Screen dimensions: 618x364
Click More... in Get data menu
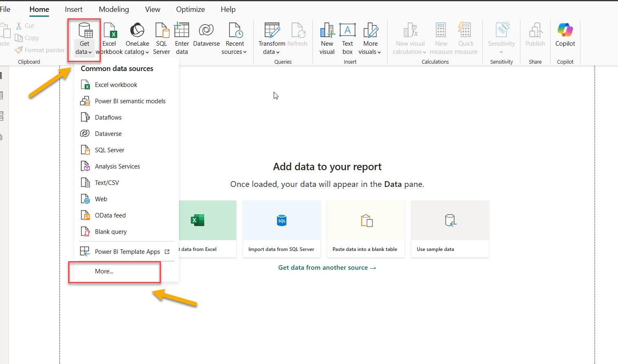pyautogui.click(x=127, y=271)
